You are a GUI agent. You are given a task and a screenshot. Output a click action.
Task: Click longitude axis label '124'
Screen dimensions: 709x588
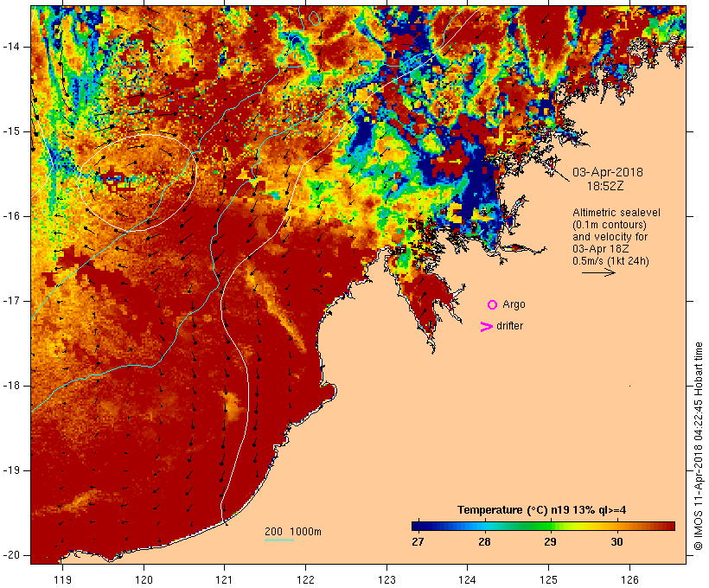tap(468, 580)
